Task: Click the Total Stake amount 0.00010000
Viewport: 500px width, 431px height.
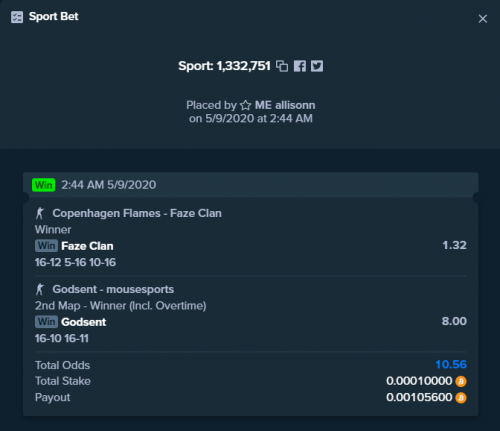Action: pyautogui.click(x=419, y=381)
